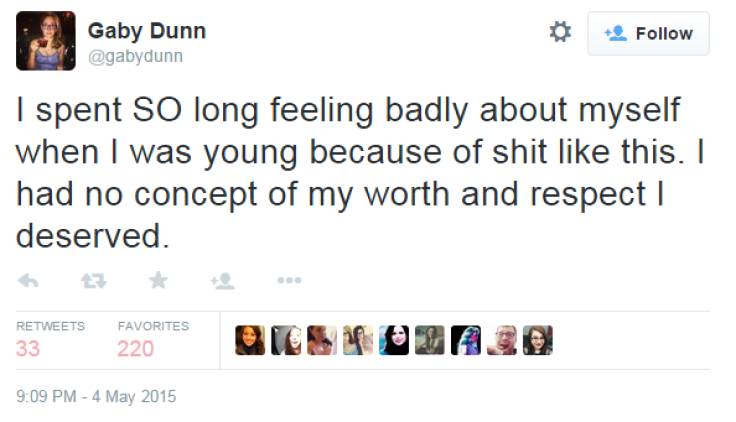Open the @gabydunn handle link

(135, 56)
